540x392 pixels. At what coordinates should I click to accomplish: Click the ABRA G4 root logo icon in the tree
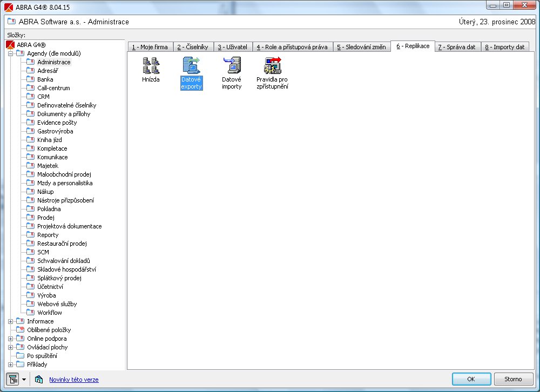pyautogui.click(x=10, y=45)
